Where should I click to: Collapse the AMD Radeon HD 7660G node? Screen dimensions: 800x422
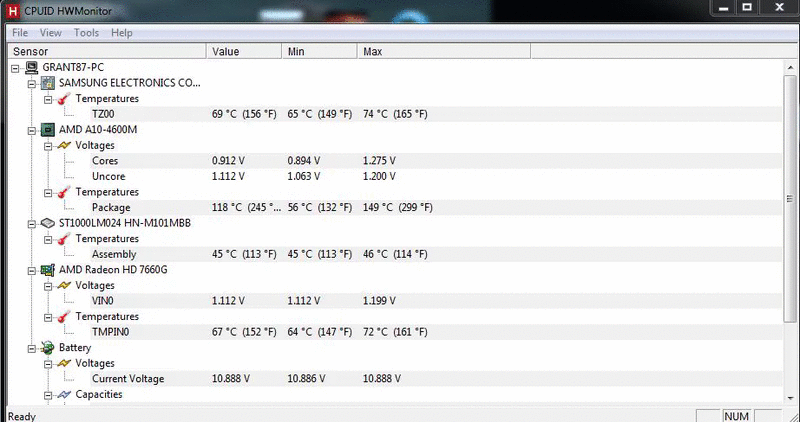pos(32,270)
